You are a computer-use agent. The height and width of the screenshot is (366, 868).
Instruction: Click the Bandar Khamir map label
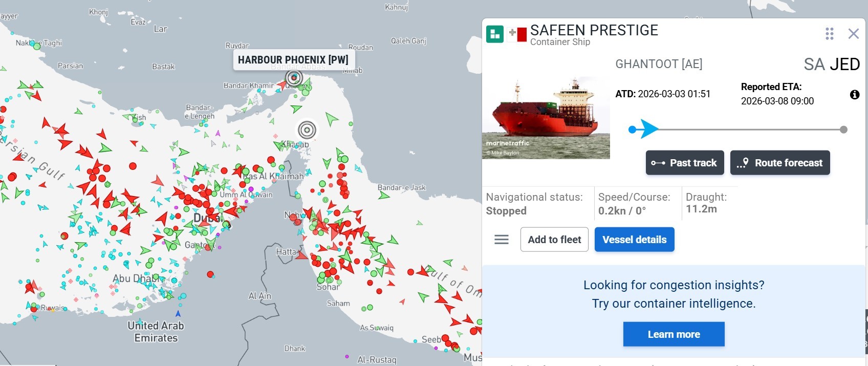coord(249,85)
